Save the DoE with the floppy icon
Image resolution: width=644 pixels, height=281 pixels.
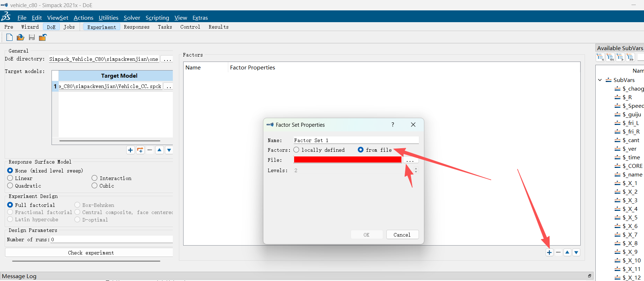tap(32, 37)
